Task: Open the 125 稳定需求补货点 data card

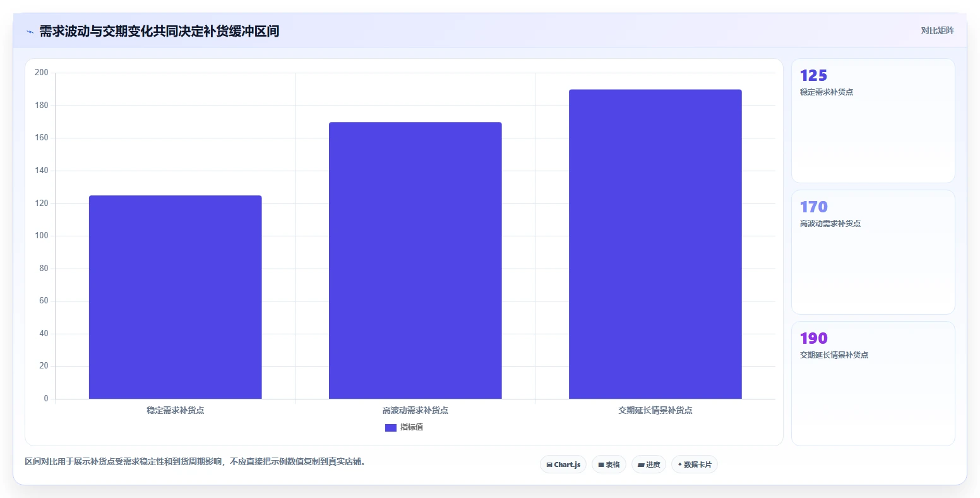Action: click(x=873, y=121)
